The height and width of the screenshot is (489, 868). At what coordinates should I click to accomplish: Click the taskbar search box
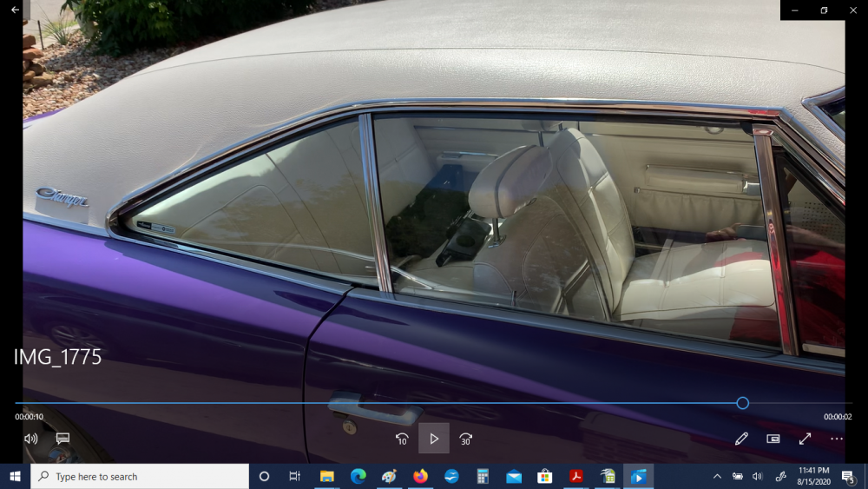click(x=139, y=476)
